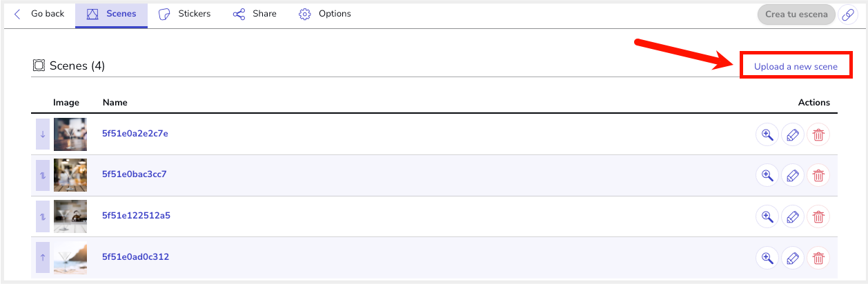The image size is (868, 284).
Task: Go back to the previous page
Action: pos(39,14)
